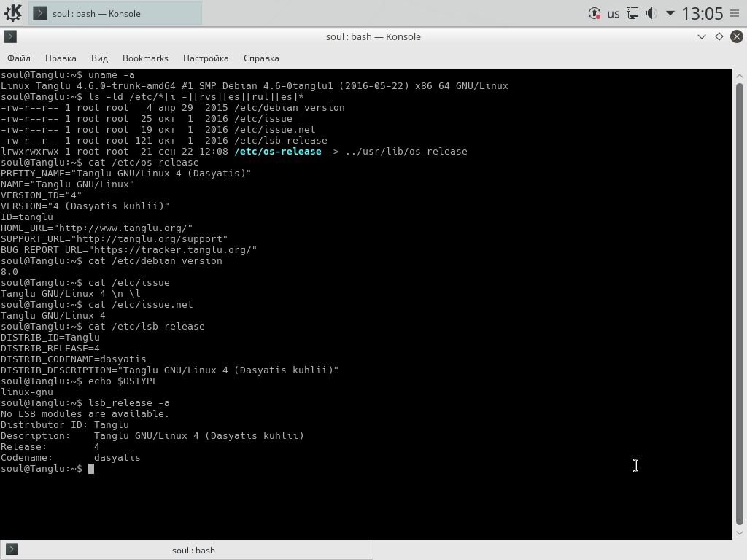Open the KDE application launcher
Screen dimensions: 747x560
(13, 13)
